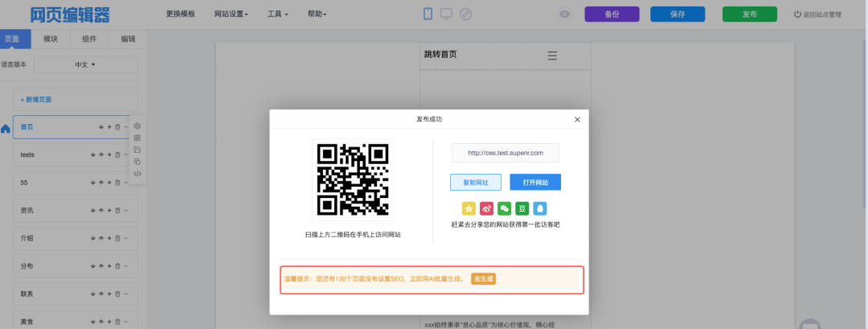Close the 发布成功 dialog
The width and height of the screenshot is (868, 329).
[577, 119]
